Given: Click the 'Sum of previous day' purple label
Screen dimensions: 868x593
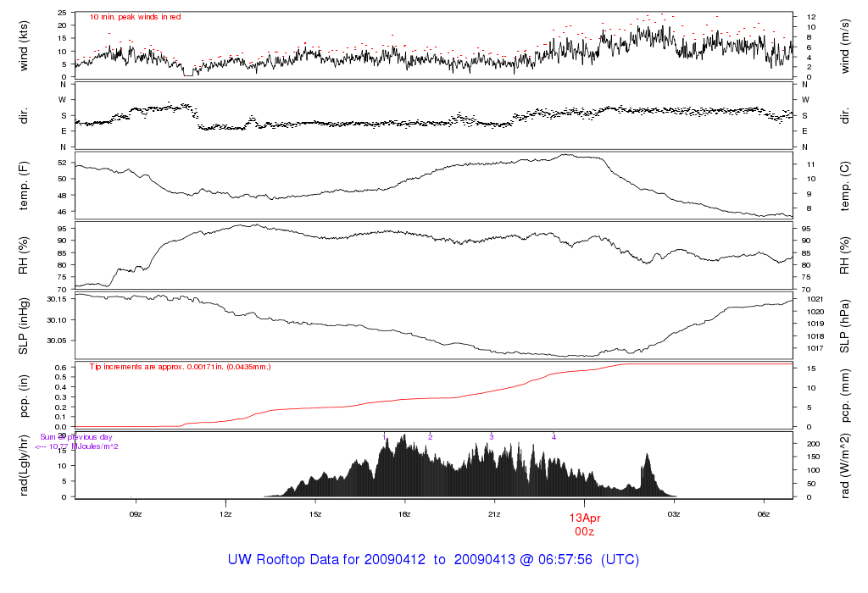Looking at the screenshot, I should [x=75, y=437].
